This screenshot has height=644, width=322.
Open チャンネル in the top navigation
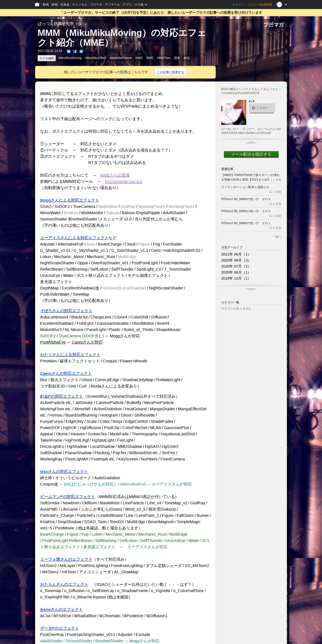79,5
